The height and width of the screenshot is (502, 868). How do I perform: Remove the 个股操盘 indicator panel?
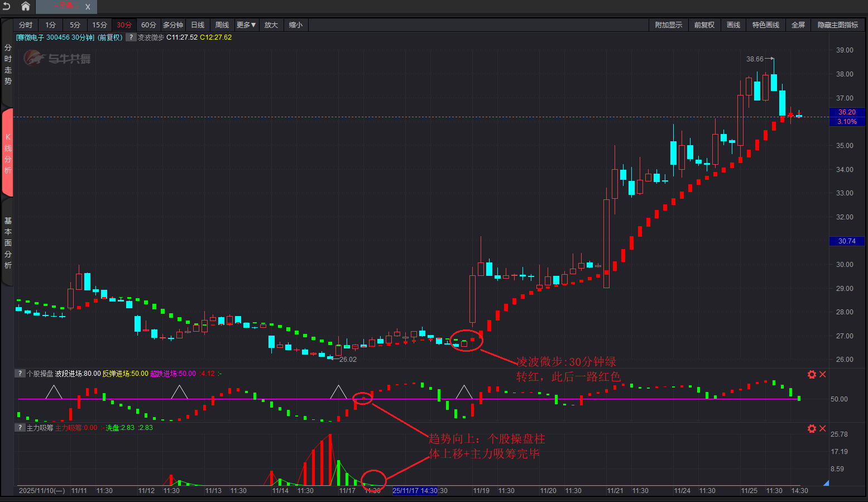coord(822,374)
